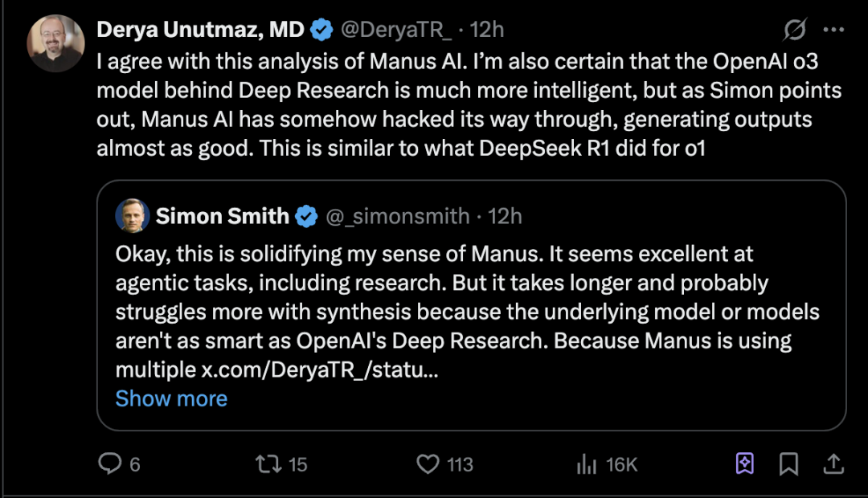Repost the tweet with 15 reposts
This screenshot has height=498, width=868.
(266, 463)
